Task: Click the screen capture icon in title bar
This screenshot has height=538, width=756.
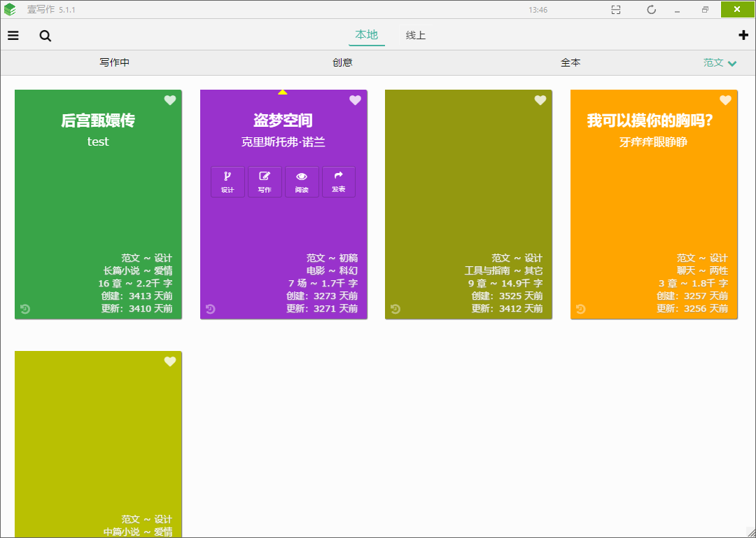Action: (x=616, y=10)
